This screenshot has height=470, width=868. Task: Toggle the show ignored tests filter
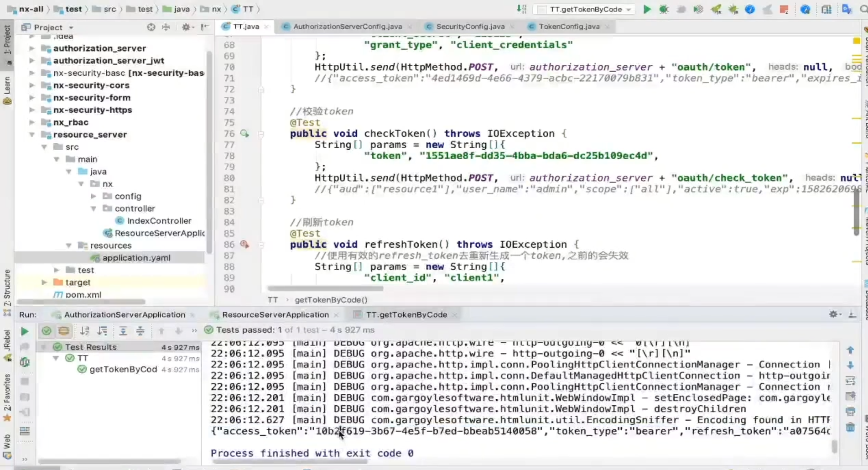(64, 331)
